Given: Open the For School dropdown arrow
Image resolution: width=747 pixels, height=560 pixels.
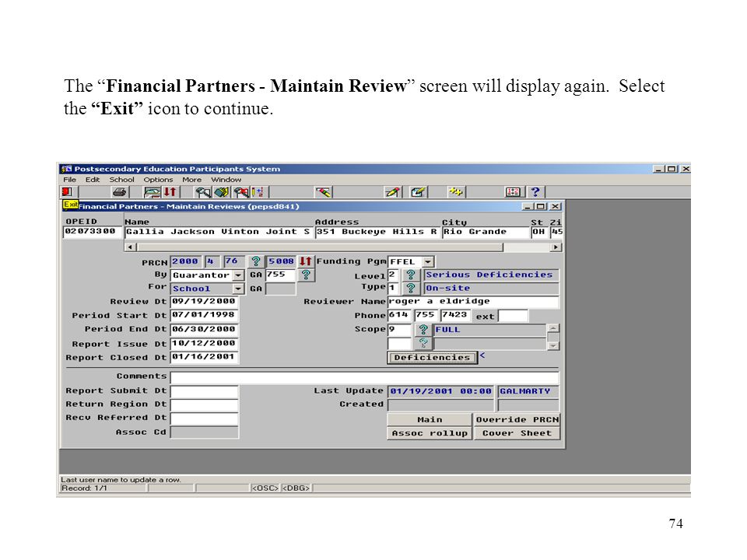Looking at the screenshot, I should coord(238,289).
